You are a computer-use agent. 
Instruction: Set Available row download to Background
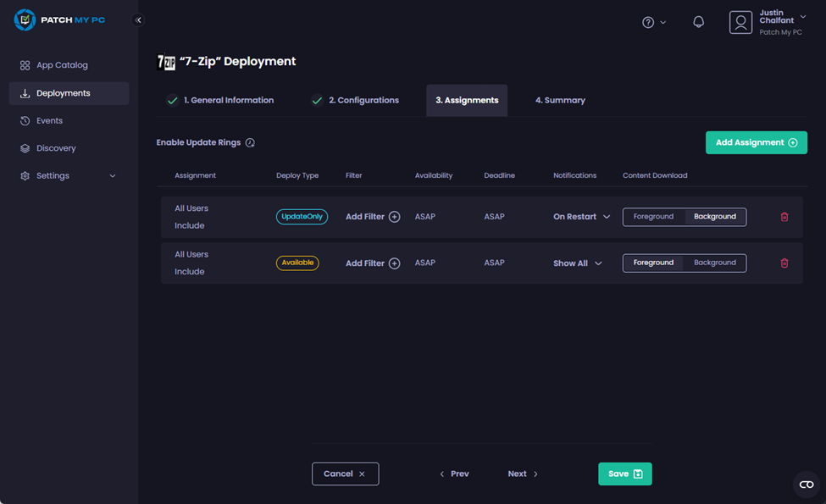point(715,263)
